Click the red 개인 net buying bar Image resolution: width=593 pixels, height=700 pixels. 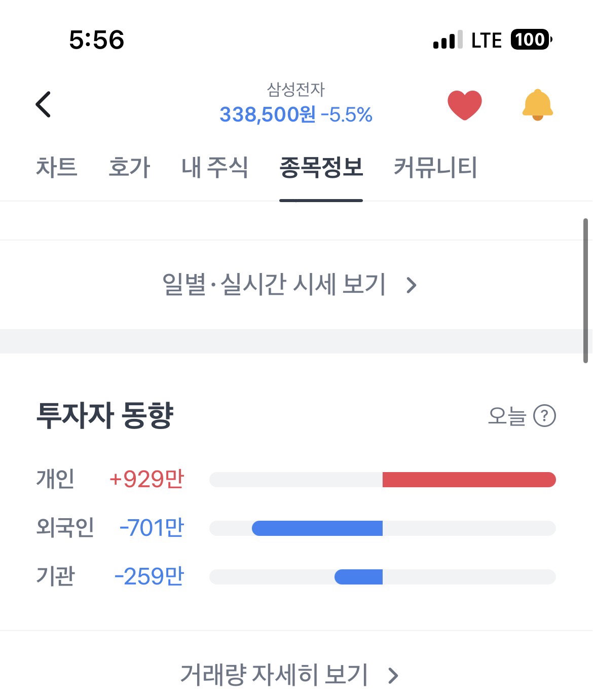pos(469,480)
